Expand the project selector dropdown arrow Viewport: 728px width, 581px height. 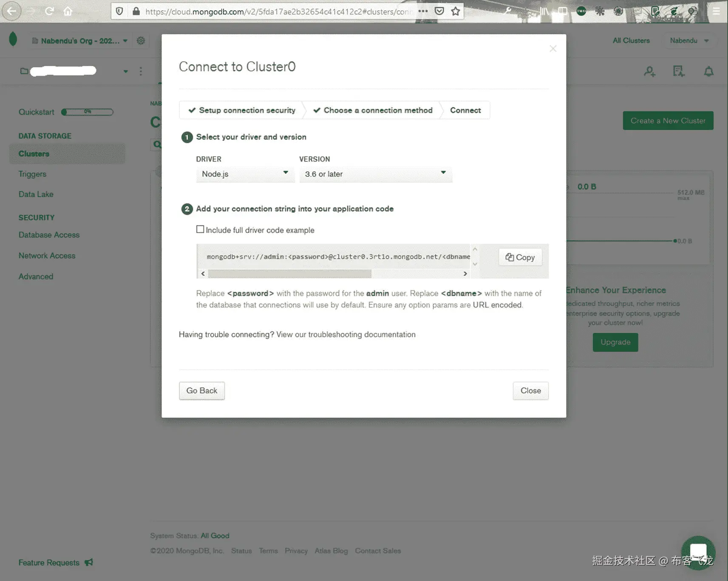point(126,71)
